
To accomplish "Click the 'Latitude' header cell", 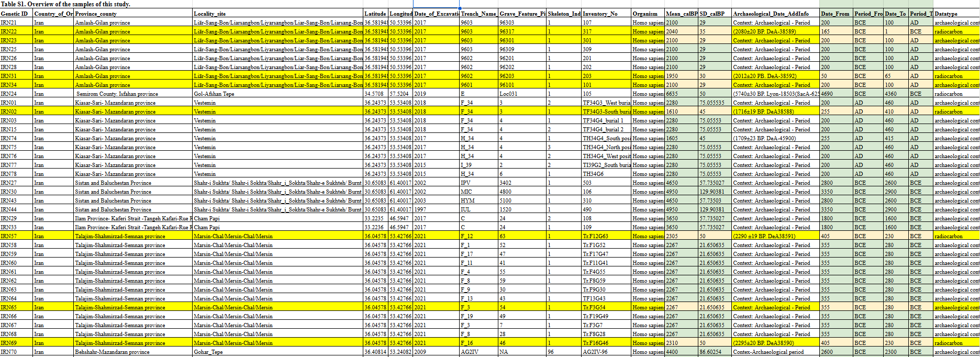I will [x=375, y=14].
